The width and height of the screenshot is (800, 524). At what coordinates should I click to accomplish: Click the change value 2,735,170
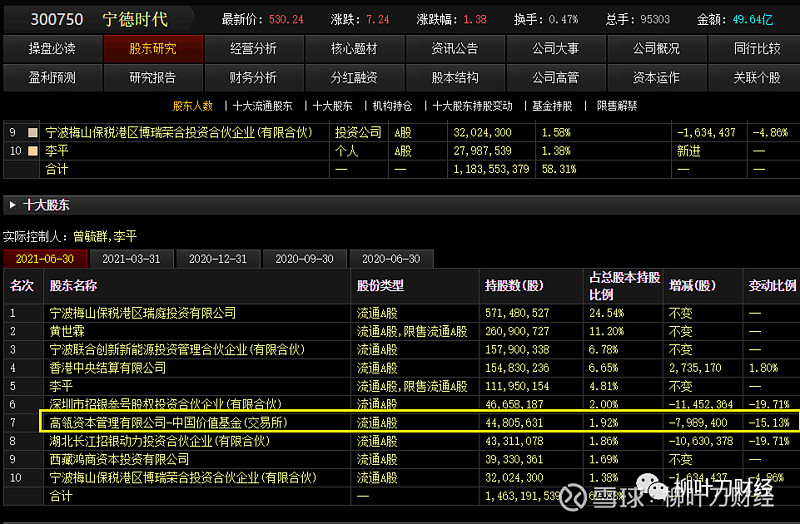pos(695,368)
